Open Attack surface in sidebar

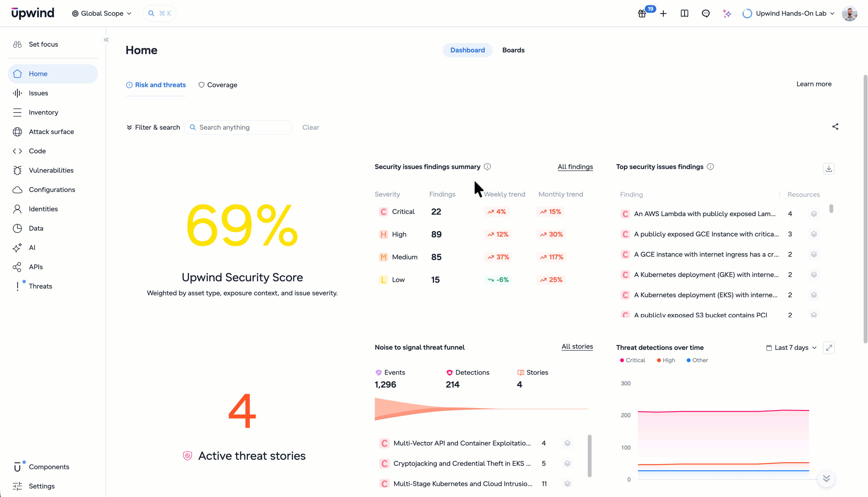53,132
